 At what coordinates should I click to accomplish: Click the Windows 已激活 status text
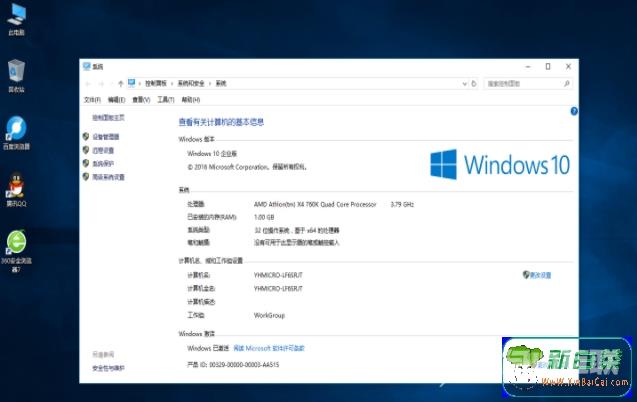pos(208,348)
